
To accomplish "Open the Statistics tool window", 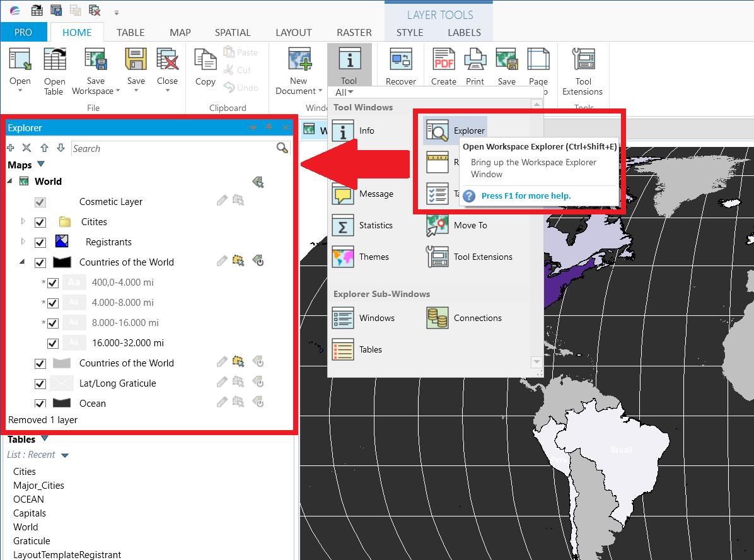I will pyautogui.click(x=362, y=225).
